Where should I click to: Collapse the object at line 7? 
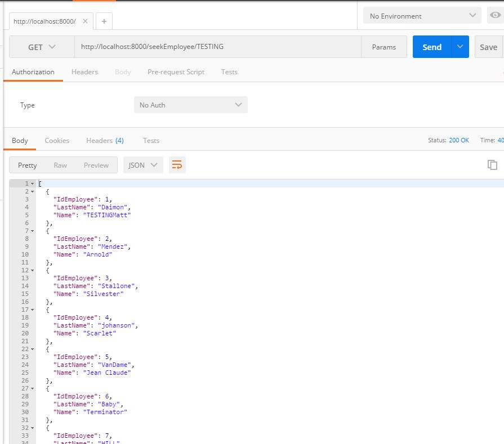tap(33, 231)
